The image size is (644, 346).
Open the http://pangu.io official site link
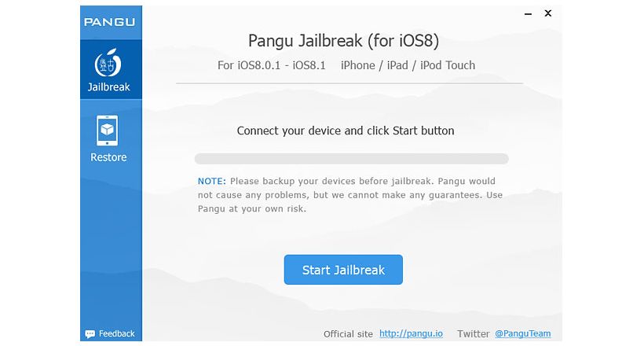pos(411,333)
